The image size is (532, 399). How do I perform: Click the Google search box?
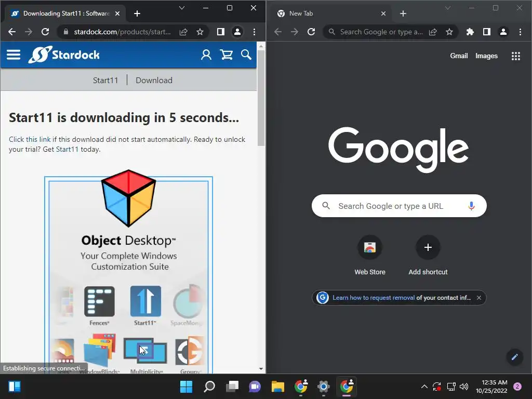click(x=399, y=206)
